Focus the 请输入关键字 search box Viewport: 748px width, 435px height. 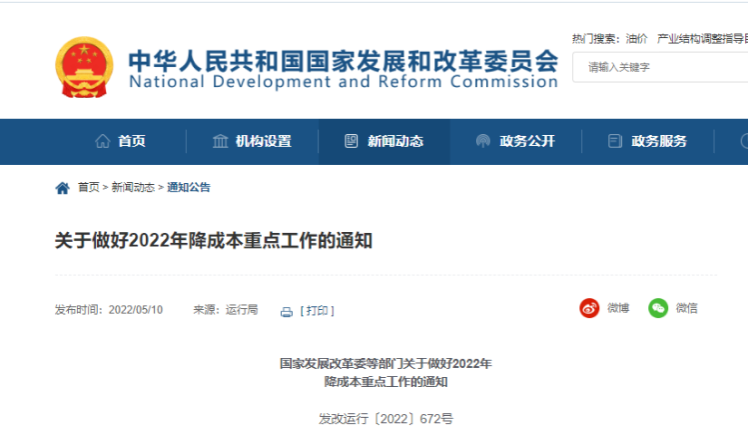pyautogui.click(x=660, y=67)
